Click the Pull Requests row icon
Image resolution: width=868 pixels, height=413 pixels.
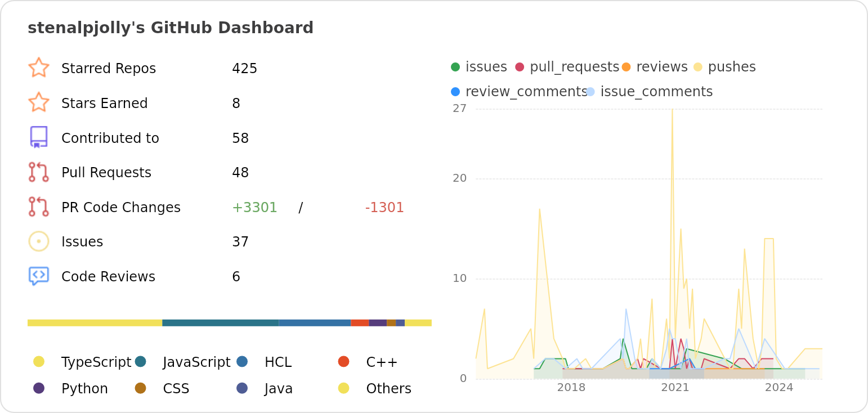(x=39, y=172)
